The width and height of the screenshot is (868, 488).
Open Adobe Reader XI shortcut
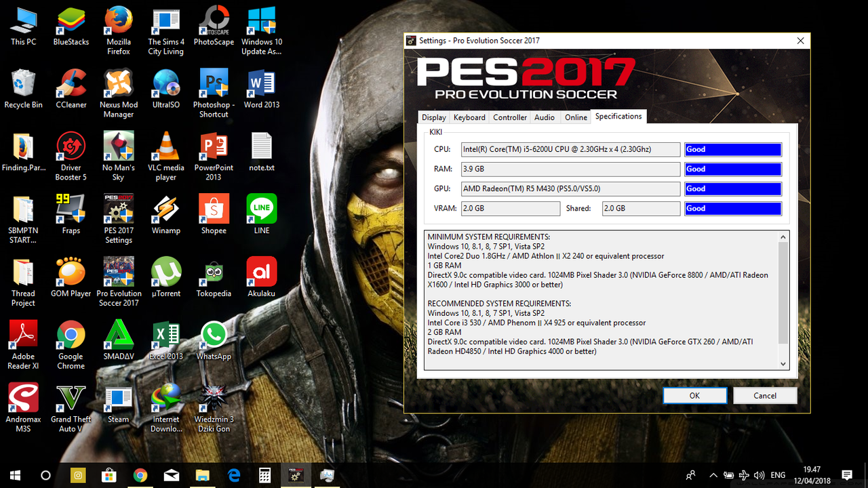tap(23, 346)
